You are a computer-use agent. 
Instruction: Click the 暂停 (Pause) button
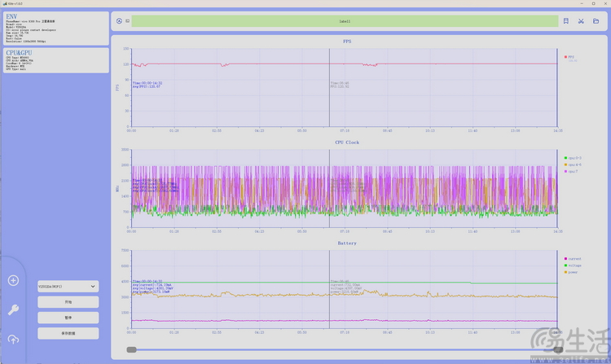pyautogui.click(x=68, y=318)
